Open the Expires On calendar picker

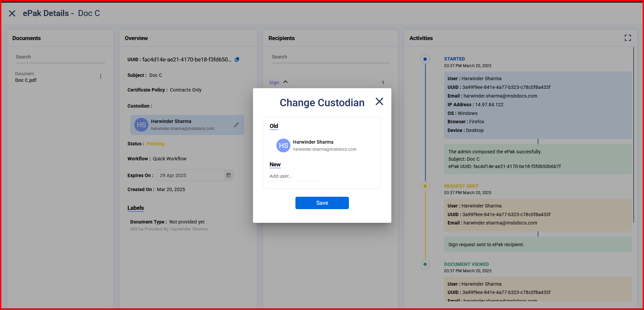coord(229,175)
